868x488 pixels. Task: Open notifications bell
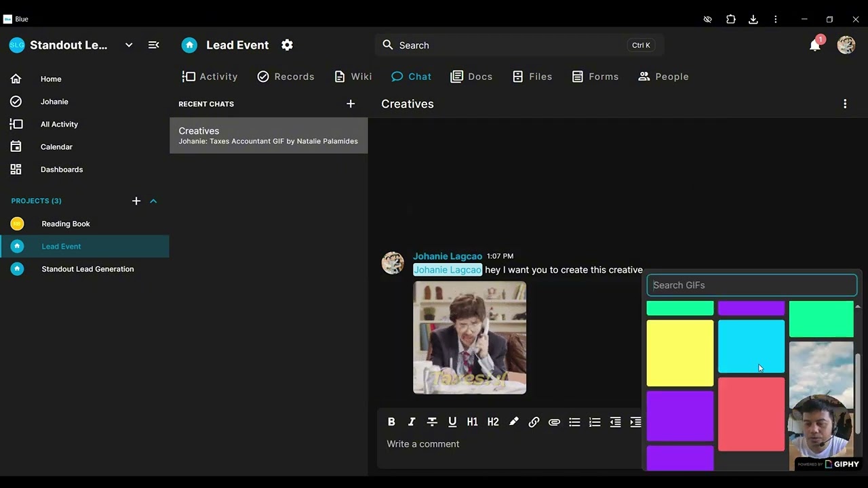(x=815, y=45)
